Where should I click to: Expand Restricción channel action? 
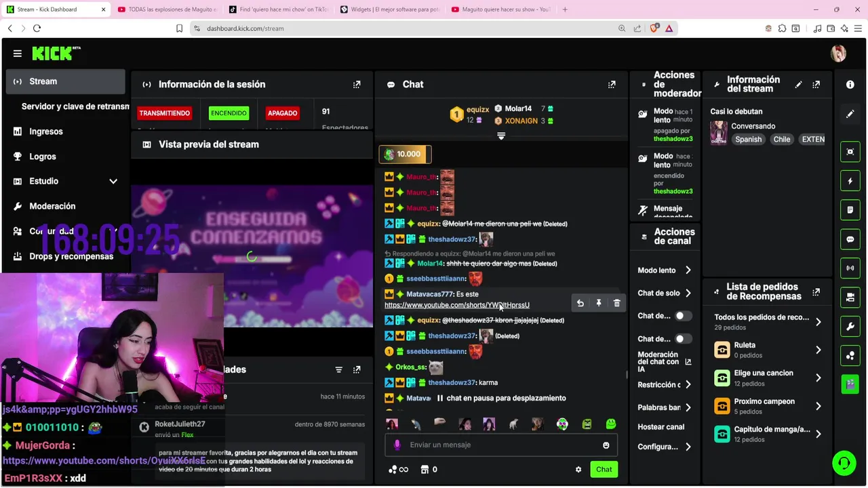tap(665, 385)
